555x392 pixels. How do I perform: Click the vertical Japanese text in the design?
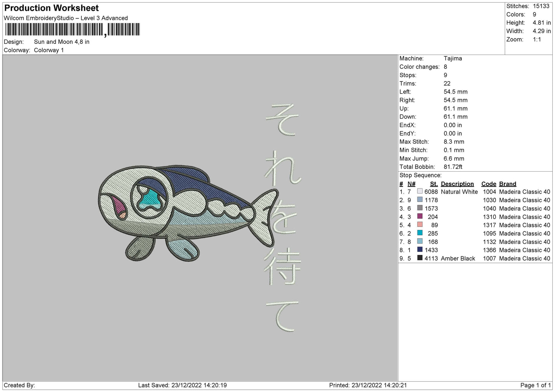click(x=283, y=217)
